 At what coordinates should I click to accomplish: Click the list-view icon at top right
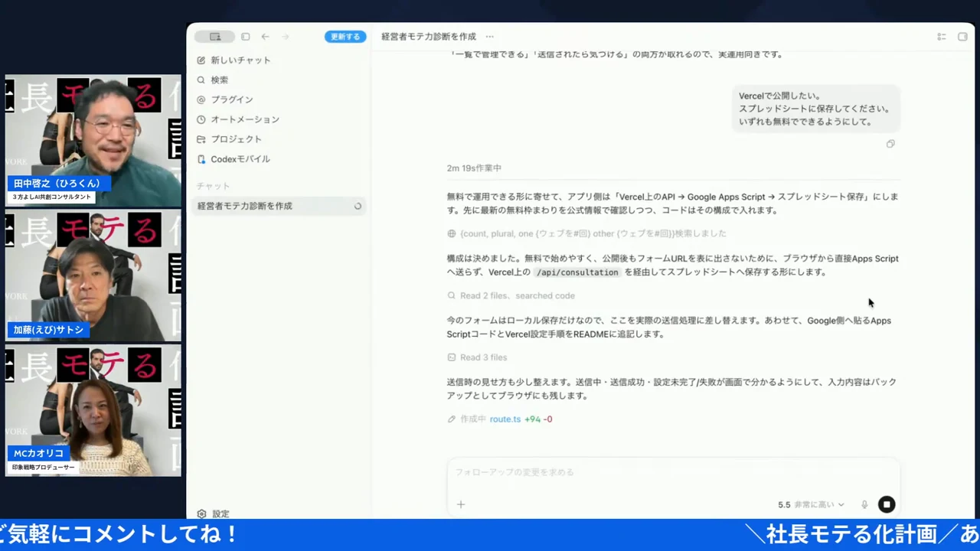pos(942,37)
